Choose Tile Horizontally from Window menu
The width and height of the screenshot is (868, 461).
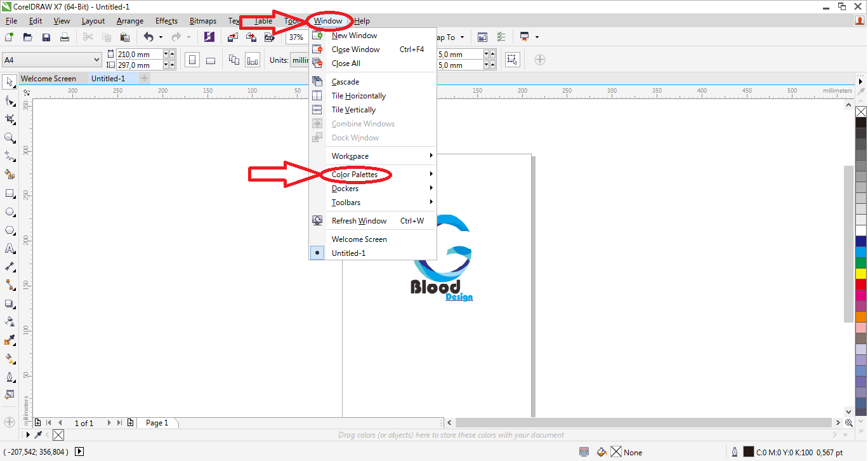click(x=358, y=95)
